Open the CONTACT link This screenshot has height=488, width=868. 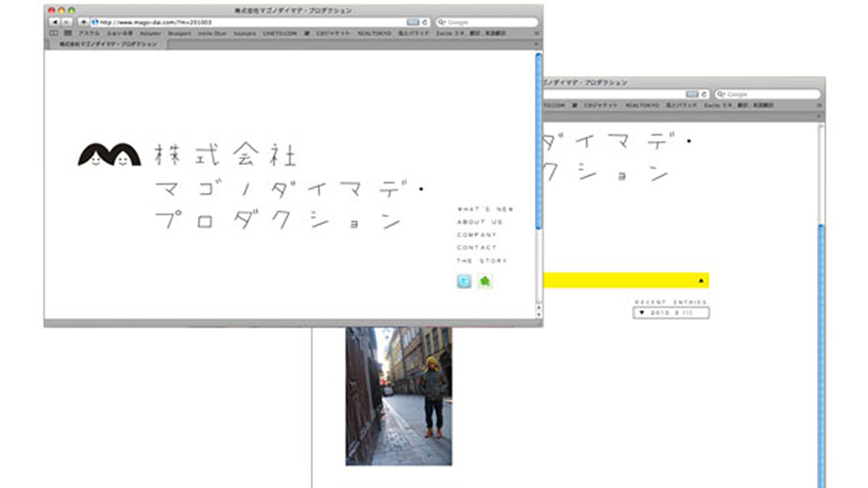pyautogui.click(x=477, y=247)
